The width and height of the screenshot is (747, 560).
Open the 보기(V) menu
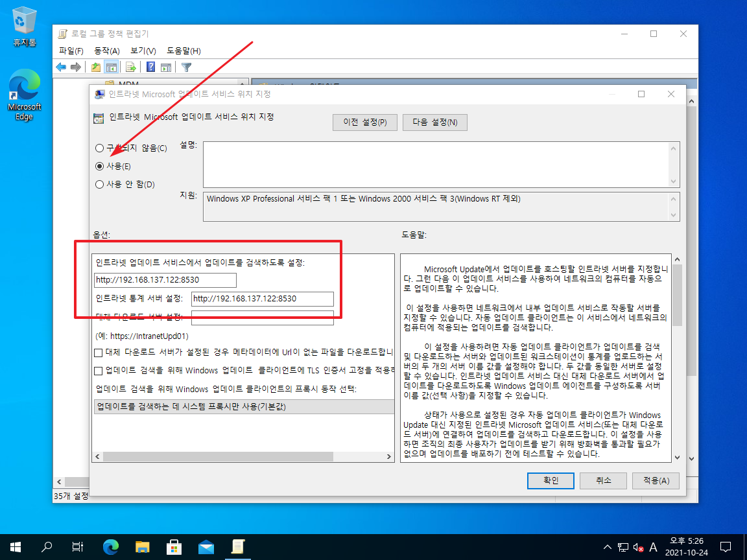tap(143, 51)
